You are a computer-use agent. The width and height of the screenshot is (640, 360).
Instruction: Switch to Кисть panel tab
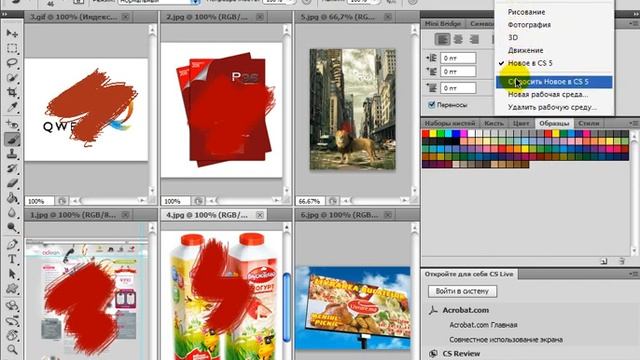[494, 123]
